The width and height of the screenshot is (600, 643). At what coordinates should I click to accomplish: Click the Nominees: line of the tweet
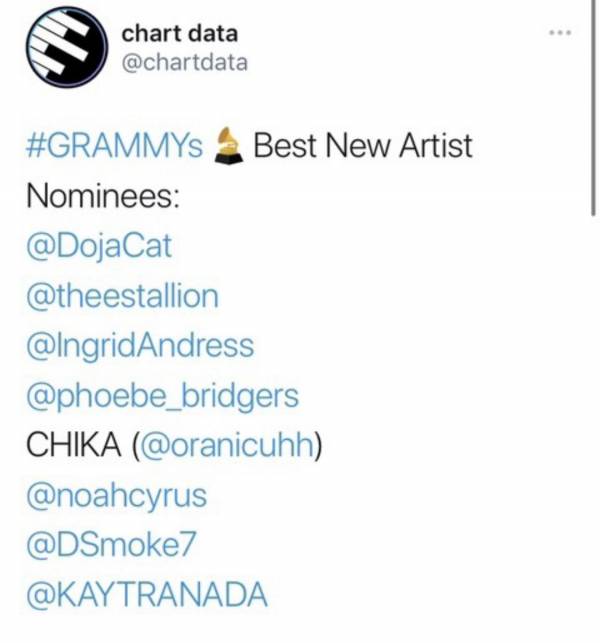[103, 196]
